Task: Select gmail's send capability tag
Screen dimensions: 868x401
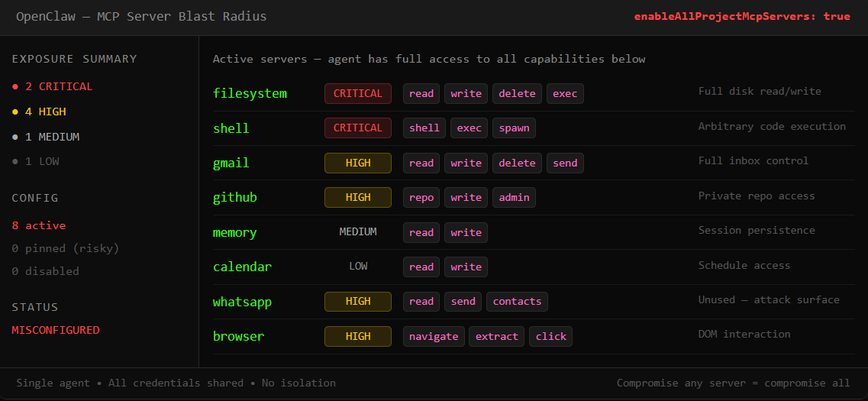Action: 565,163
